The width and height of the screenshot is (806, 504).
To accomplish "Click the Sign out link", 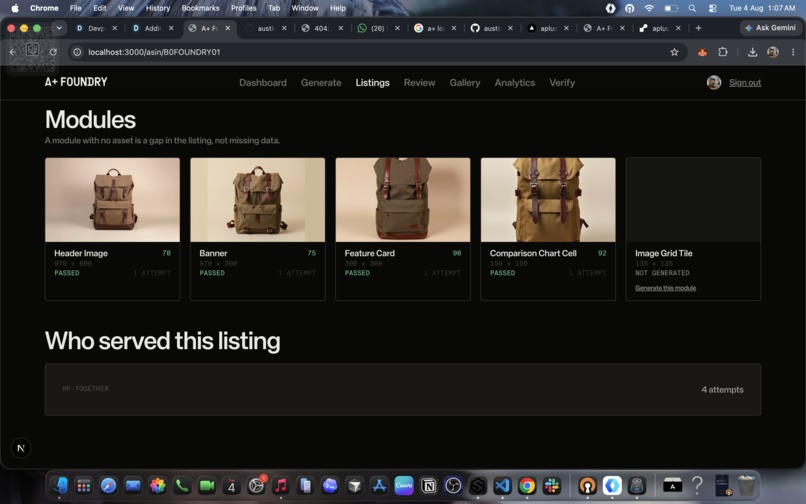I will click(745, 83).
